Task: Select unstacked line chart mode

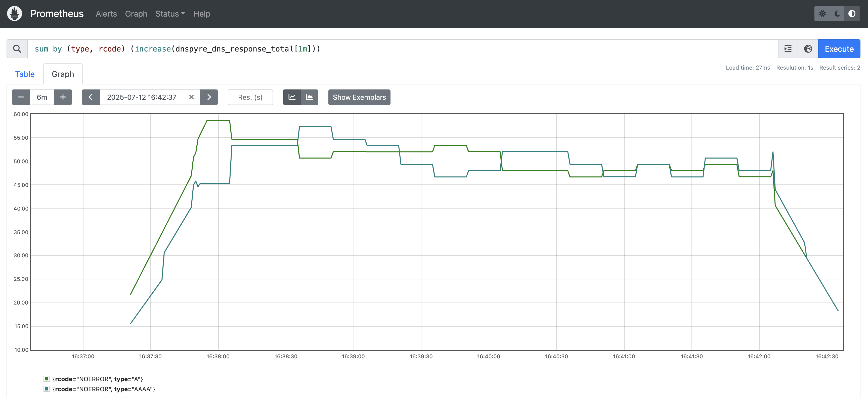Action: [x=292, y=97]
